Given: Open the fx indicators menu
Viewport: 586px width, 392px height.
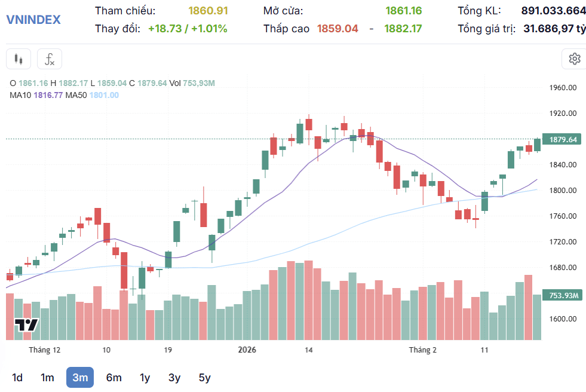Looking at the screenshot, I should 50,59.
